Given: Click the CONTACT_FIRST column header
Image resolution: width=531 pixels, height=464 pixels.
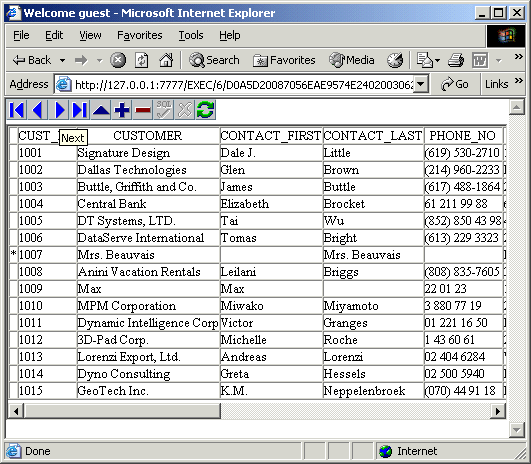Looking at the screenshot, I should (x=271, y=136).
